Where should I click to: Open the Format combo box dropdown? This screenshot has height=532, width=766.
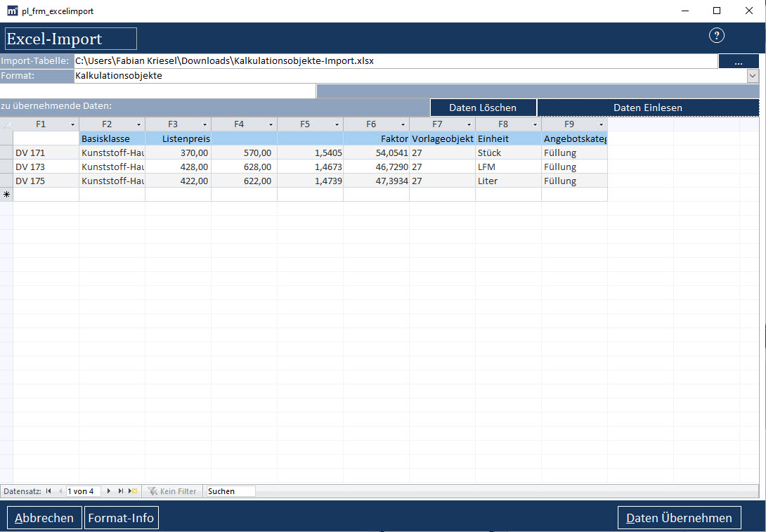tap(753, 76)
